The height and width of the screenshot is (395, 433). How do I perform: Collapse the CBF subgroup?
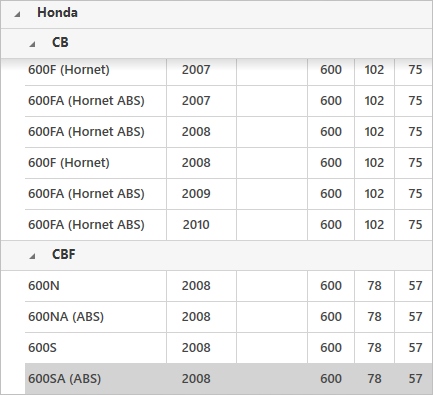tap(32, 256)
